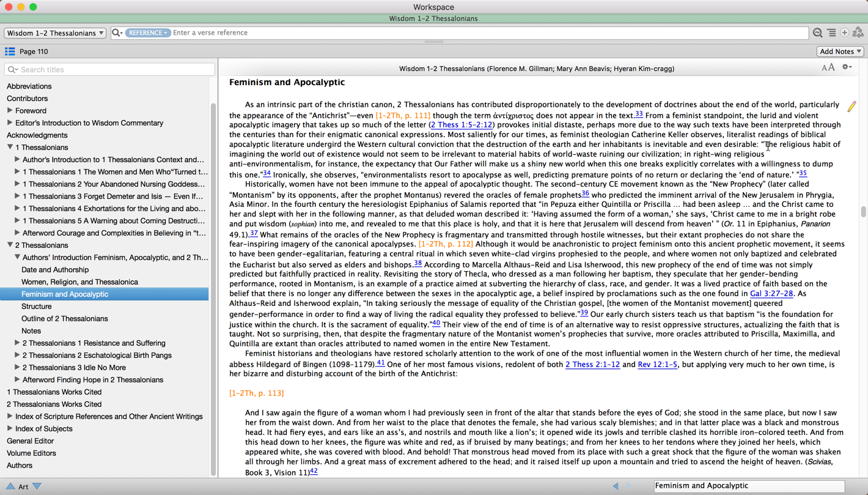Open the Wisdom 1–2 Thessalonians module dropdown

tap(55, 33)
